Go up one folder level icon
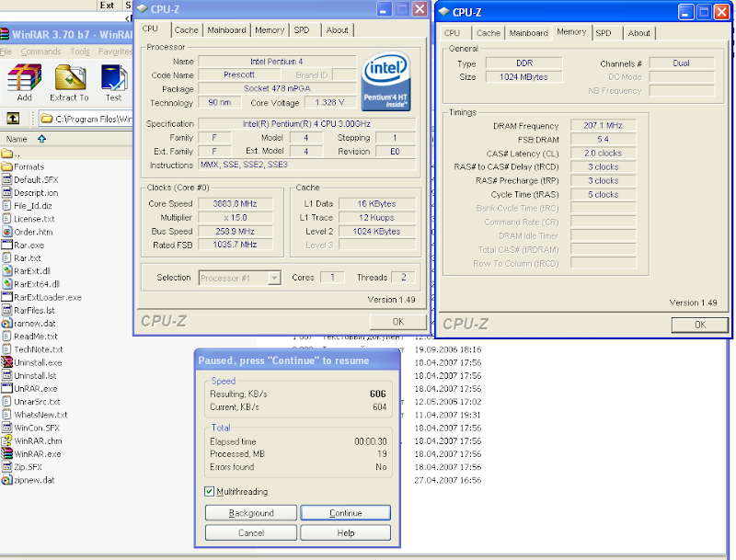 [13, 119]
